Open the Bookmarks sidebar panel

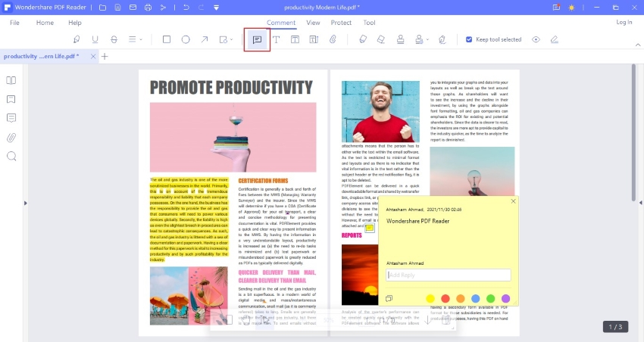coord(11,99)
